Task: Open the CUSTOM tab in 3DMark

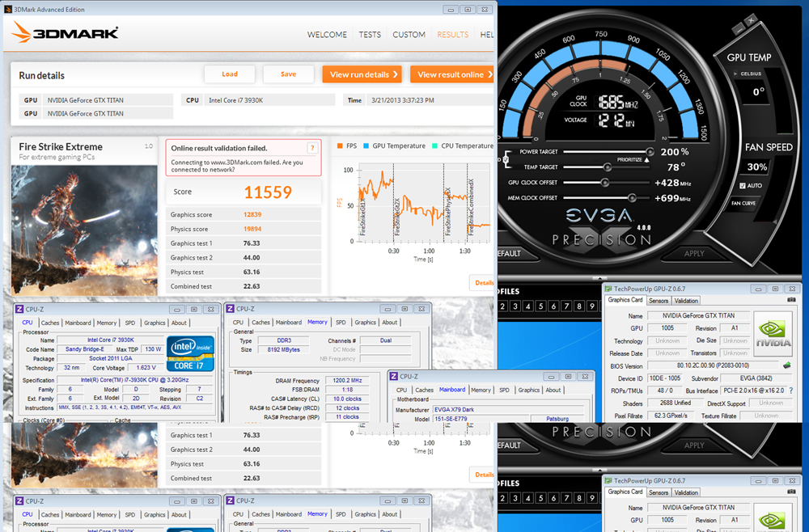Action: pos(409,35)
